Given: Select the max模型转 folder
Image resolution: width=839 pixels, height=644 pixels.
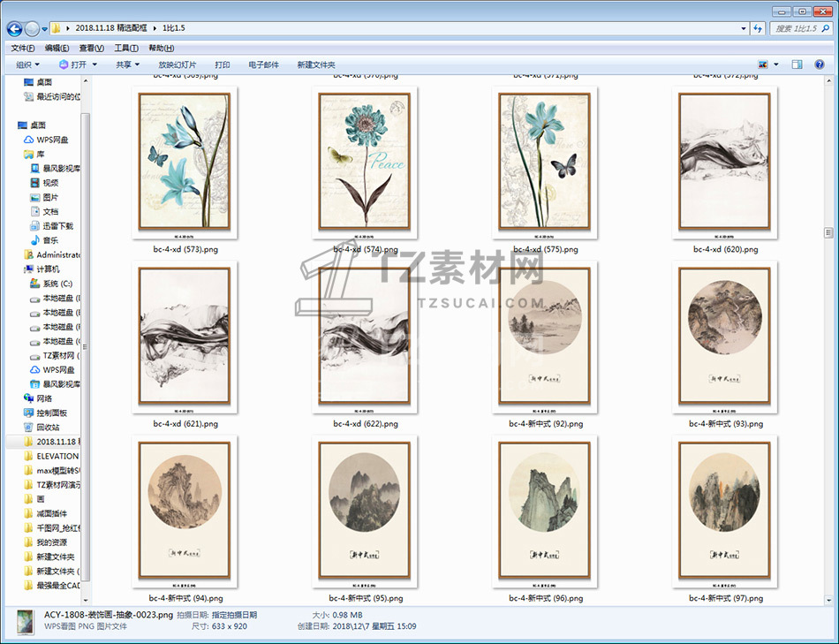Looking at the screenshot, I should click(52, 471).
